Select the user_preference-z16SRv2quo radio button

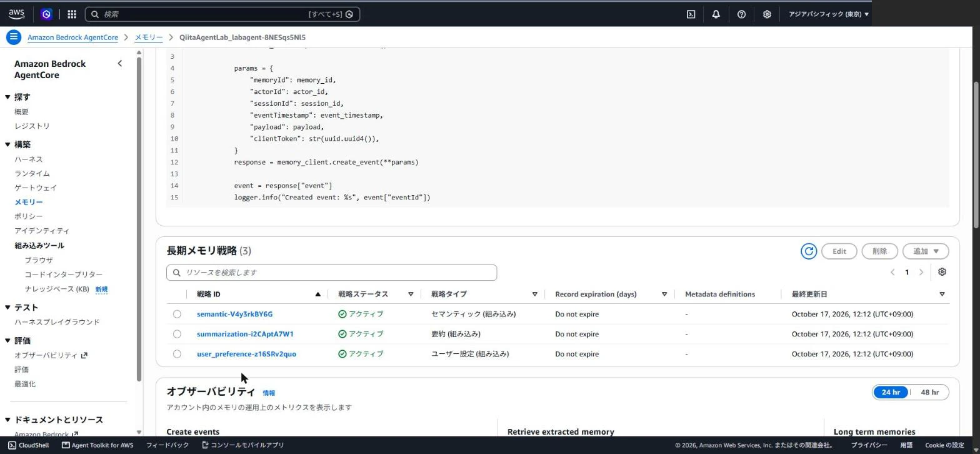coord(177,354)
